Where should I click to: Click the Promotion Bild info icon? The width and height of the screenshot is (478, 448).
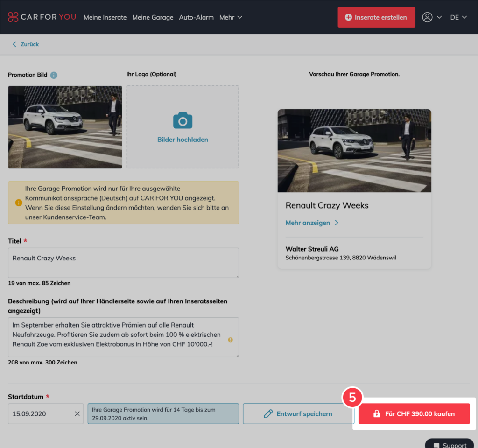point(54,75)
